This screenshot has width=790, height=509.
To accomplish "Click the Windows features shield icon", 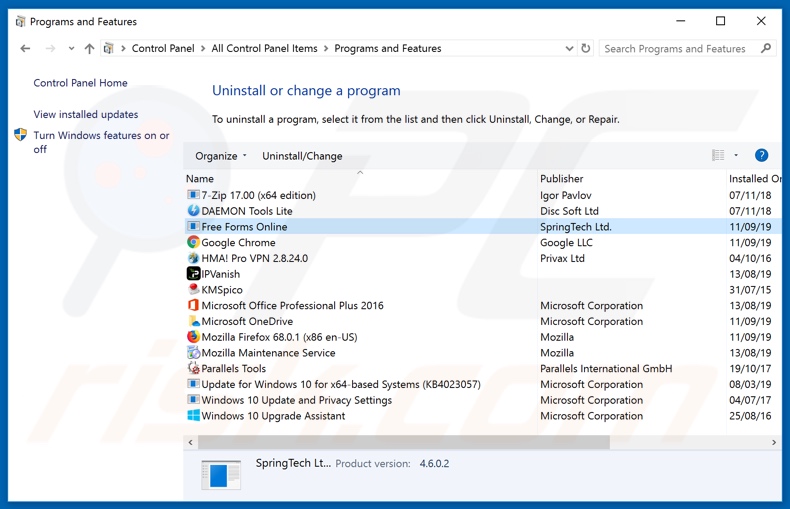I will pos(21,135).
